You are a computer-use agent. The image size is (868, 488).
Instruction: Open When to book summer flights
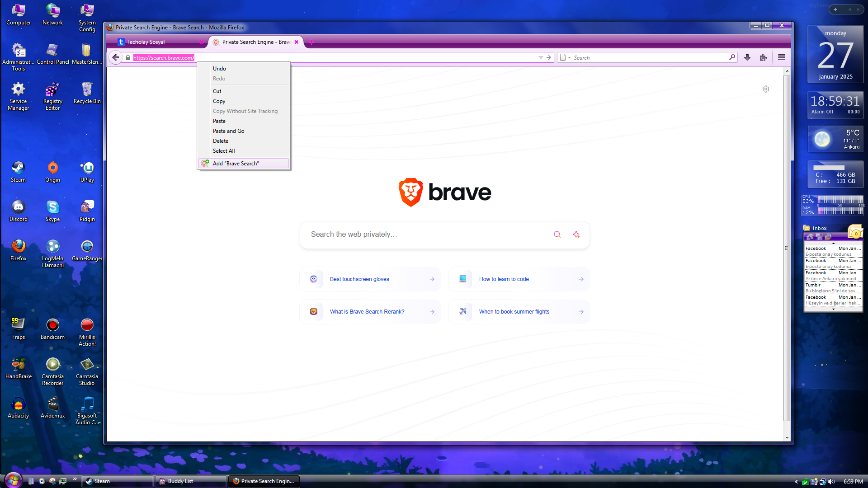[519, 312]
